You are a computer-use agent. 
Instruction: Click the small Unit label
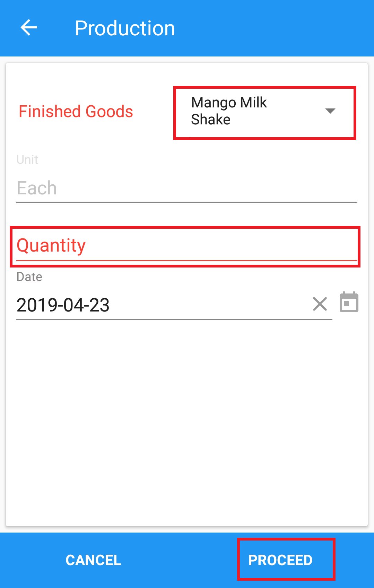(x=27, y=160)
